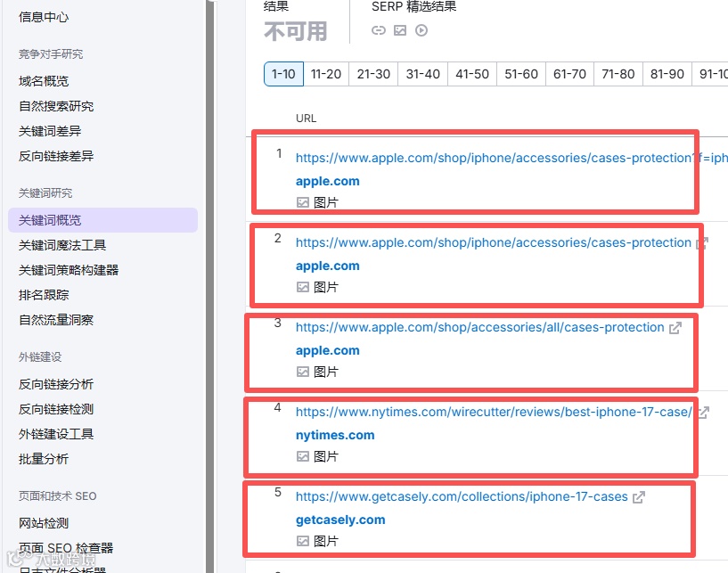Open 批量分析 in the sidebar
Screen dimensions: 728x573
point(44,459)
